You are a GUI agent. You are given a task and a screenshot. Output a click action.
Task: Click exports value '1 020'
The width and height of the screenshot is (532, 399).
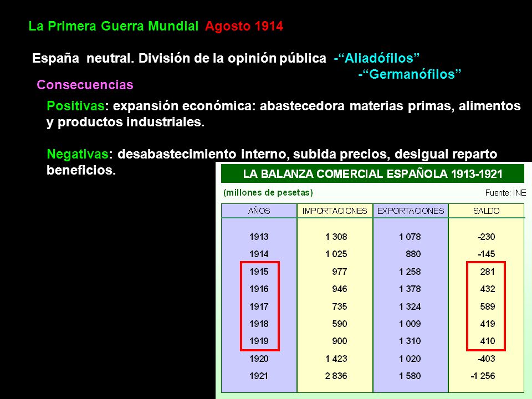point(410,359)
